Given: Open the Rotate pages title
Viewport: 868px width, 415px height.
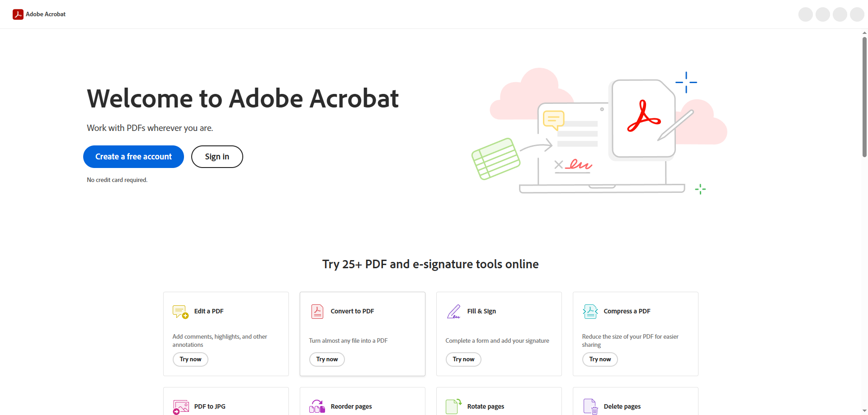Looking at the screenshot, I should pos(486,406).
